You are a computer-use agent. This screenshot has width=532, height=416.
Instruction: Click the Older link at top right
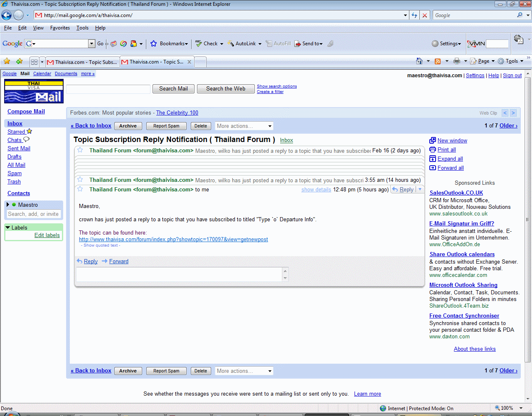(508, 125)
